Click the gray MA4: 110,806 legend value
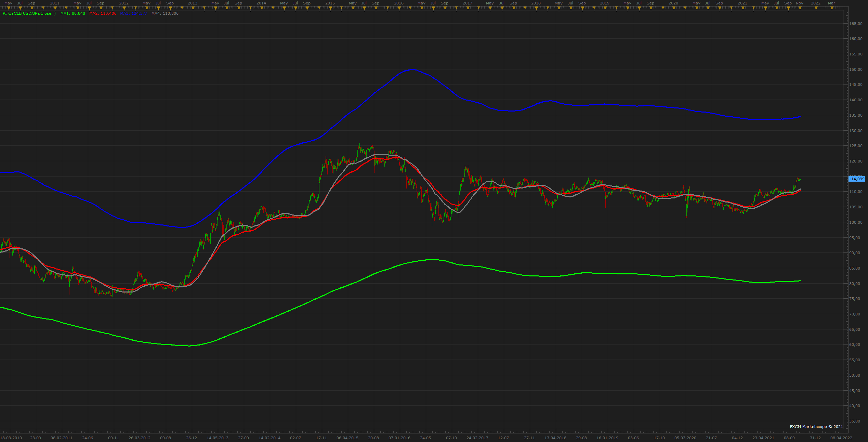 click(165, 14)
